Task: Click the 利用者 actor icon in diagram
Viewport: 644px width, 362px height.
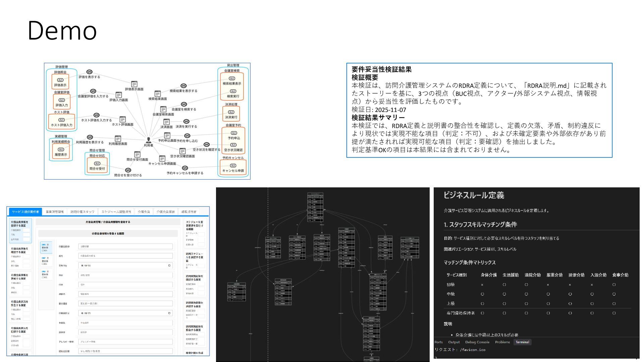Action: tap(149, 140)
